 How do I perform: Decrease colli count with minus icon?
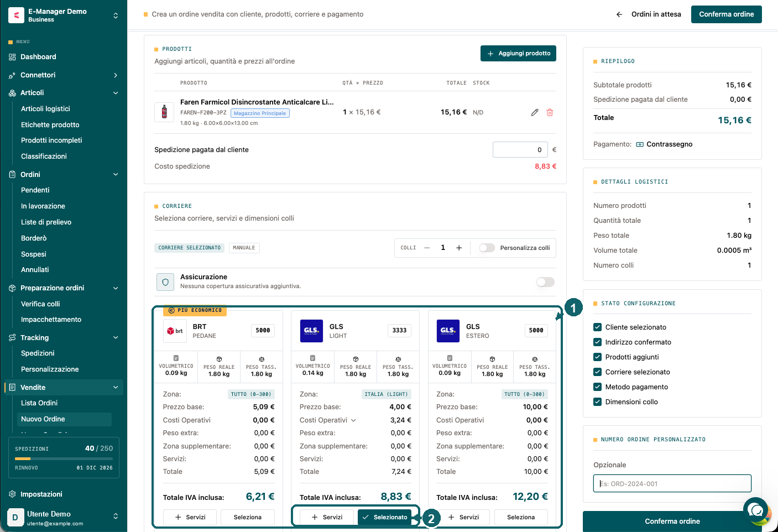(x=427, y=248)
